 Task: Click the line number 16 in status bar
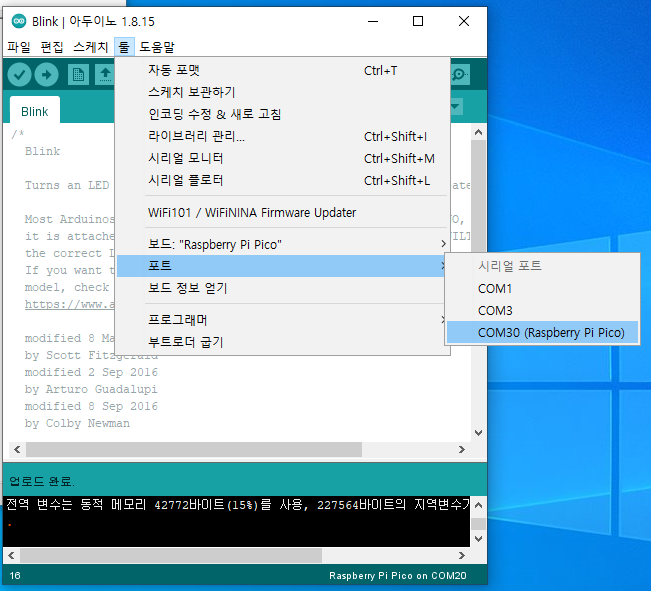(15, 576)
